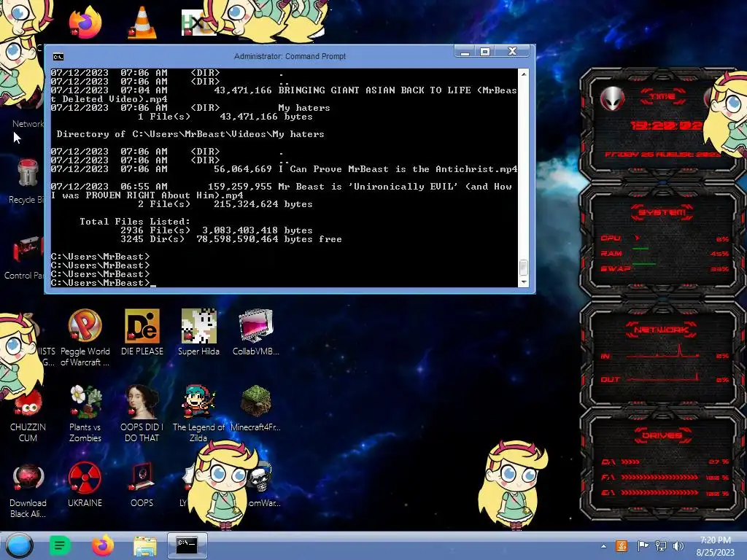Click the RAM label in System widget

click(x=611, y=253)
